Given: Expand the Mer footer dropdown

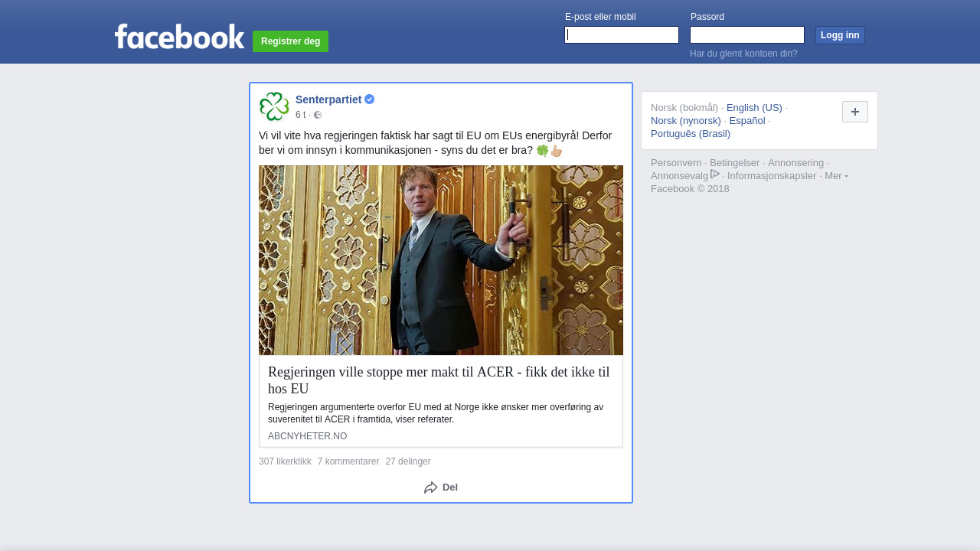Looking at the screenshot, I should pyautogui.click(x=836, y=176).
